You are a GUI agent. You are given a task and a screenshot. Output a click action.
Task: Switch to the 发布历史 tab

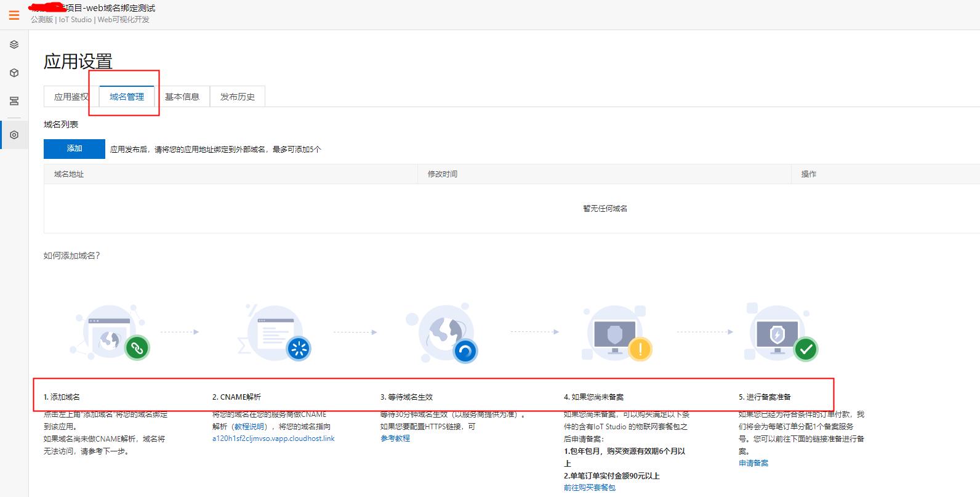[x=238, y=97]
